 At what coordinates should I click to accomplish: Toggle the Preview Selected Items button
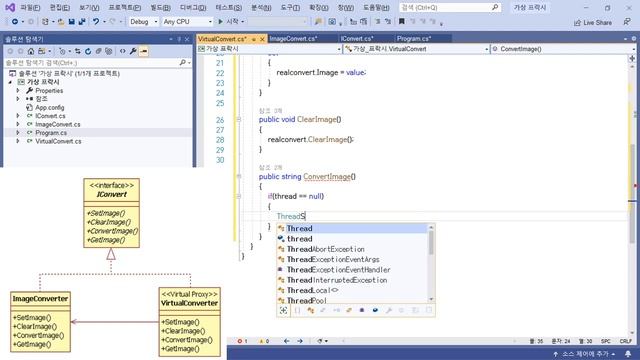pyautogui.click(x=144, y=51)
